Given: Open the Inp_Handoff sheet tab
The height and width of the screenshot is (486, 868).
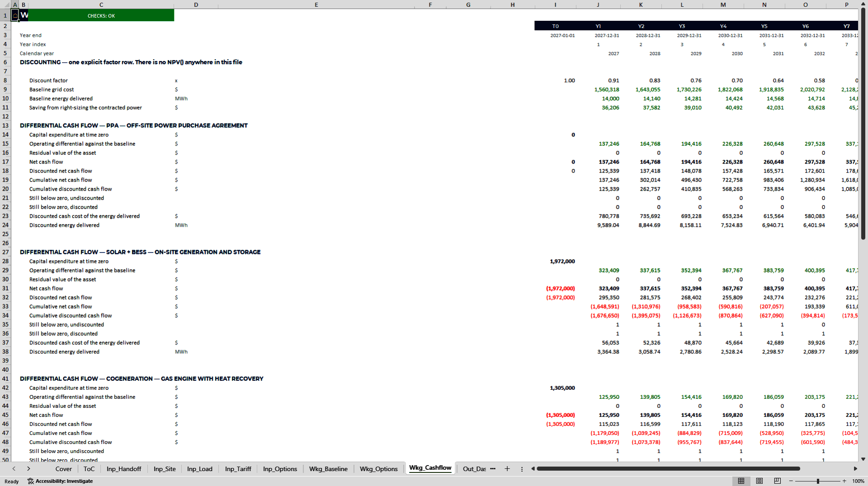Looking at the screenshot, I should 124,469.
